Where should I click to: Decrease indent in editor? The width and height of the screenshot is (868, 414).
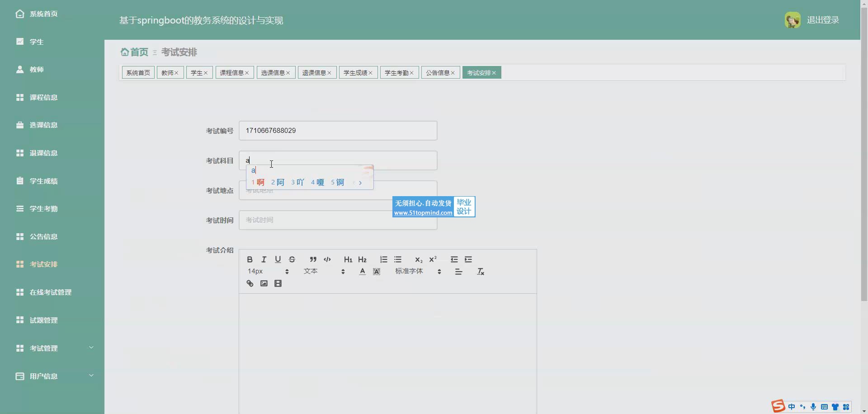tap(454, 259)
